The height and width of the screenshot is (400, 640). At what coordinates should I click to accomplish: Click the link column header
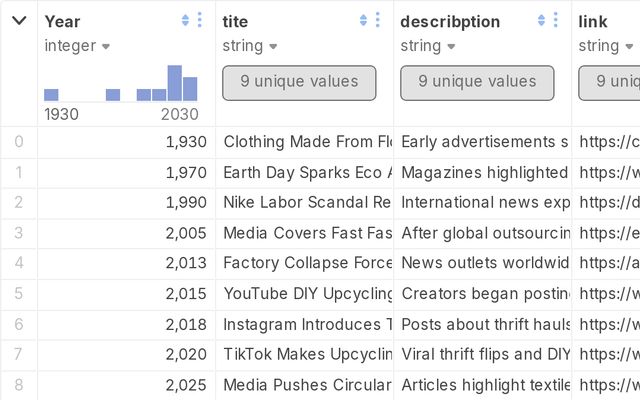click(600, 21)
